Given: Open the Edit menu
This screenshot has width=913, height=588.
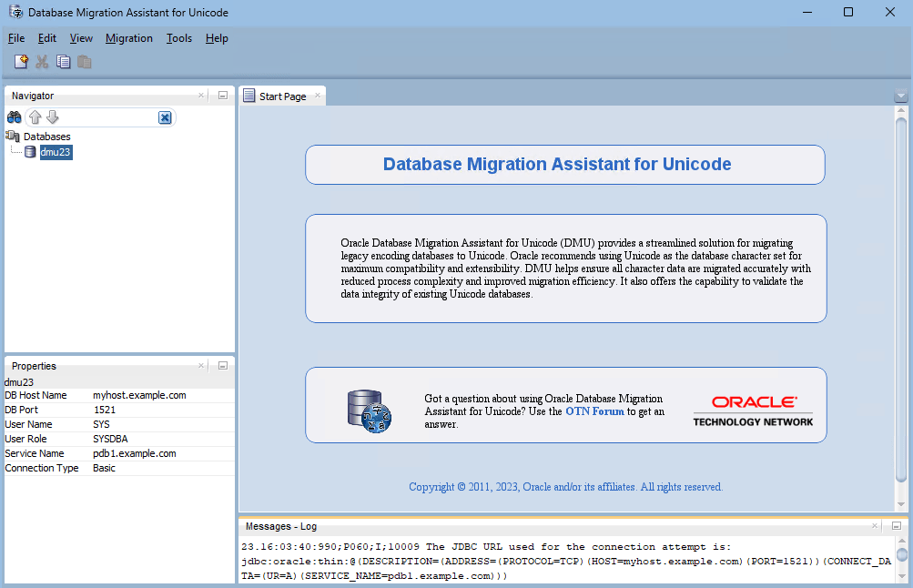Looking at the screenshot, I should [47, 38].
